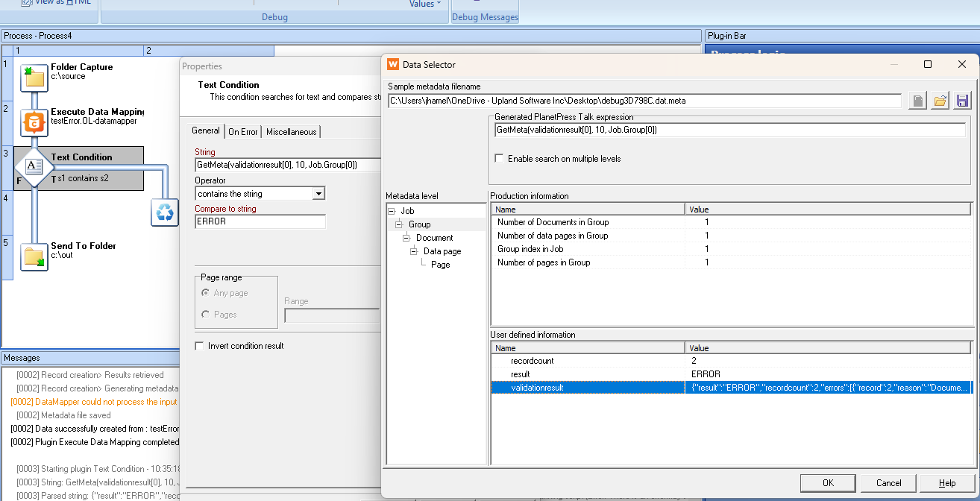Check the Invert condition result box
980x501 pixels.
click(x=199, y=346)
